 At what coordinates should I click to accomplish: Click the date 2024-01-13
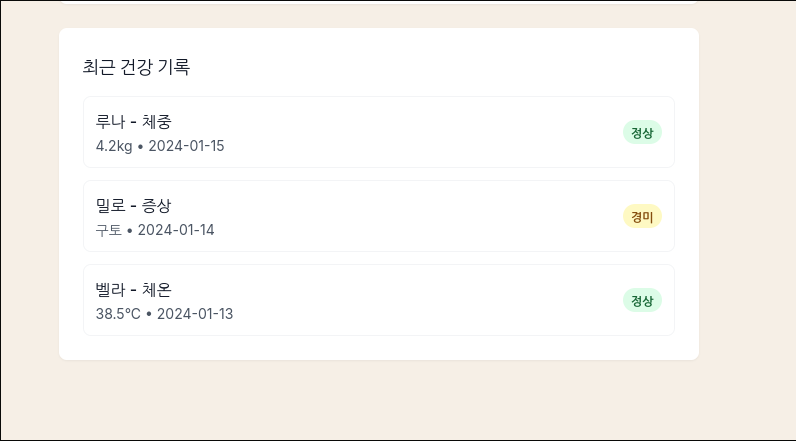[195, 314]
